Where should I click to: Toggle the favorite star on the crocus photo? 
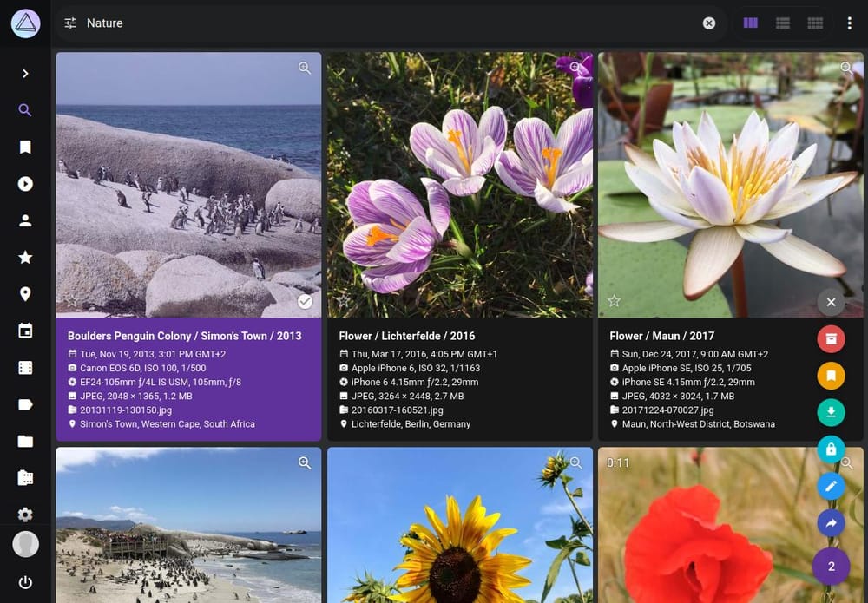pos(345,301)
